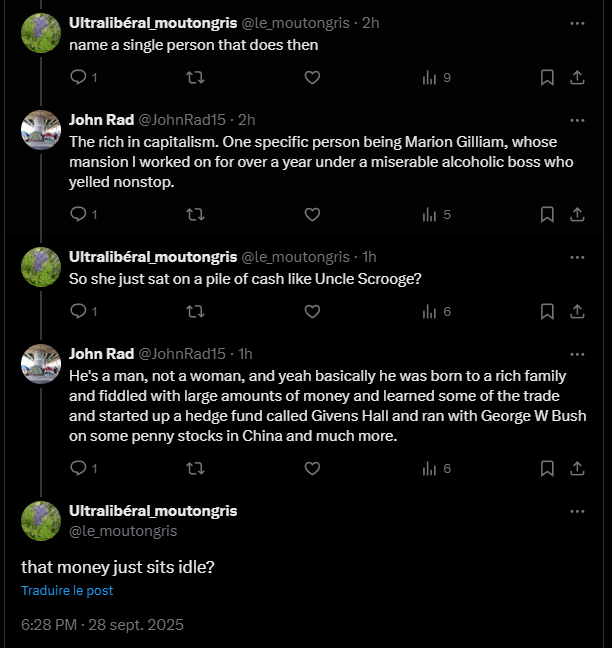612x648 pixels.
Task: Open more options on 'sits idle' post
Action: [577, 511]
